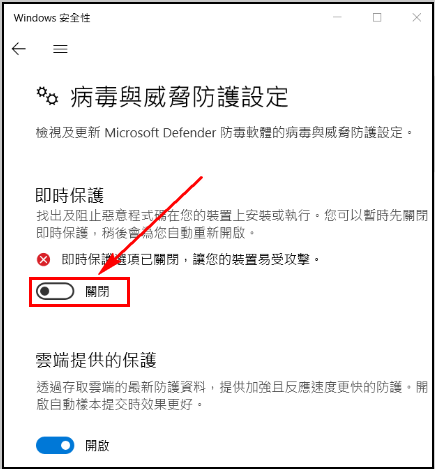The image size is (435, 469).
Task: Maximize the Windows 安全性 window
Action: pos(377,17)
